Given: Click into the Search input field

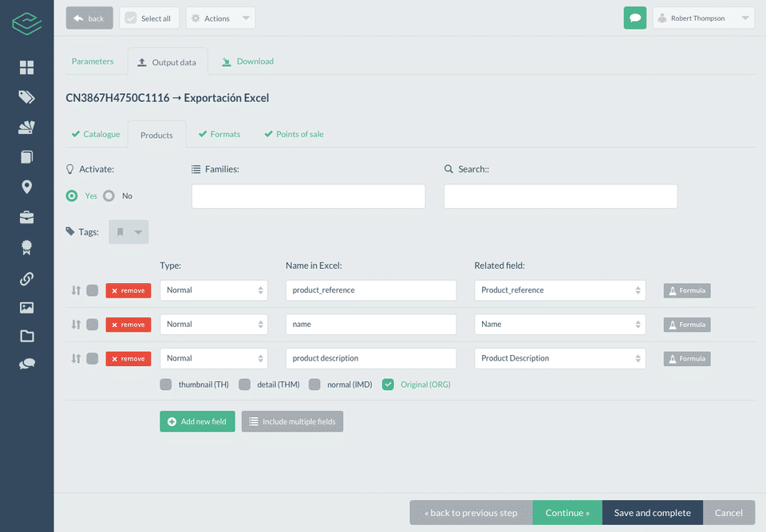Looking at the screenshot, I should click(560, 196).
